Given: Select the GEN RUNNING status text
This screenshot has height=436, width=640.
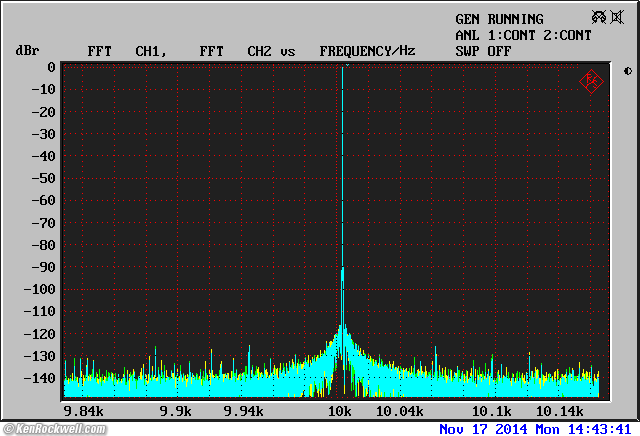Looking at the screenshot, I should coord(499,19).
